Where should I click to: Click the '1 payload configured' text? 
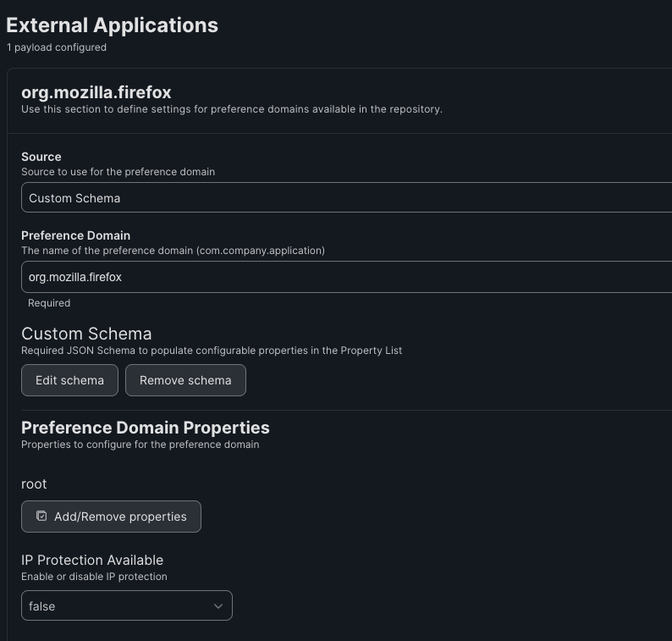57,47
